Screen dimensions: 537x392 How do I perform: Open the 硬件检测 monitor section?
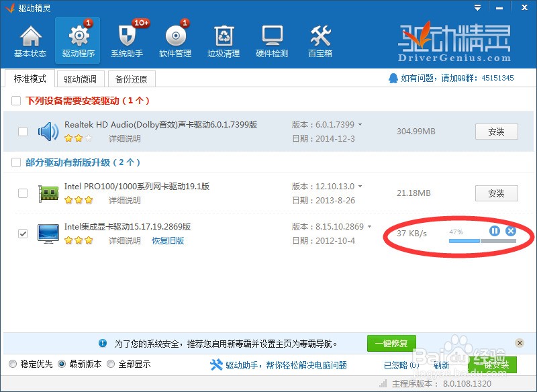272,41
